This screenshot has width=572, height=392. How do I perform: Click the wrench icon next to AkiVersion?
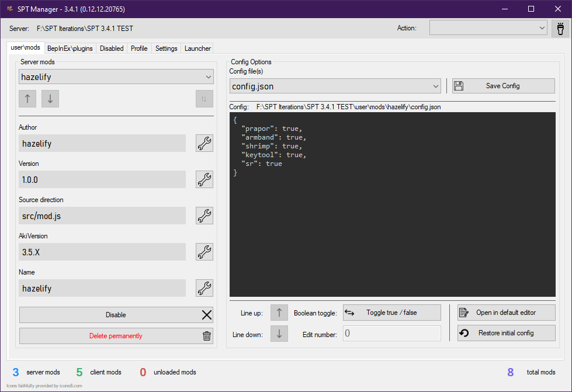coord(204,252)
